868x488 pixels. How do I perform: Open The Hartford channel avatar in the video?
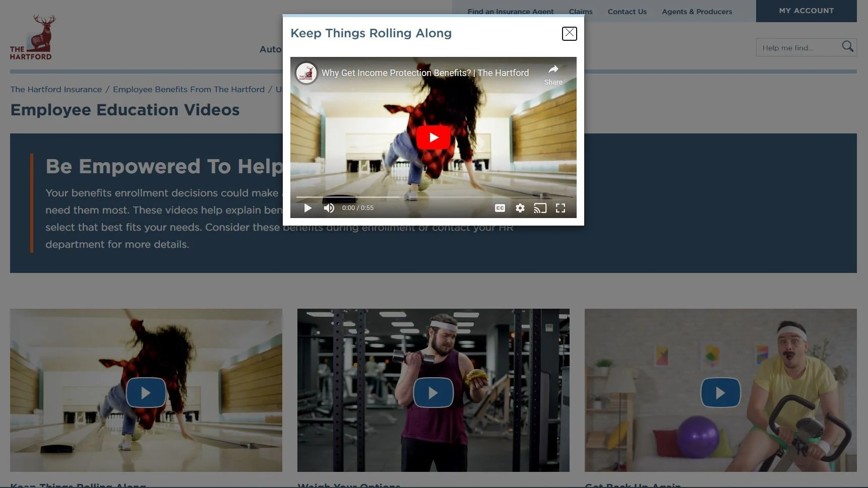pyautogui.click(x=306, y=73)
